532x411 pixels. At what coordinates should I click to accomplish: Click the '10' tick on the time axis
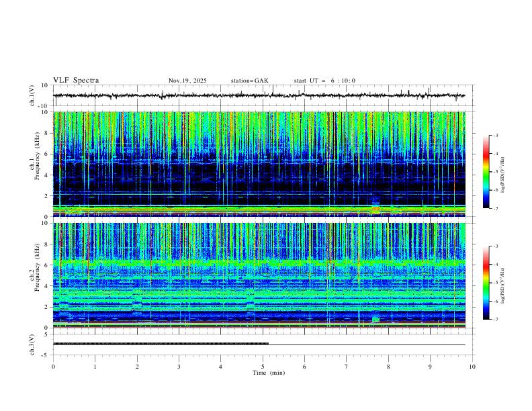[472, 367]
